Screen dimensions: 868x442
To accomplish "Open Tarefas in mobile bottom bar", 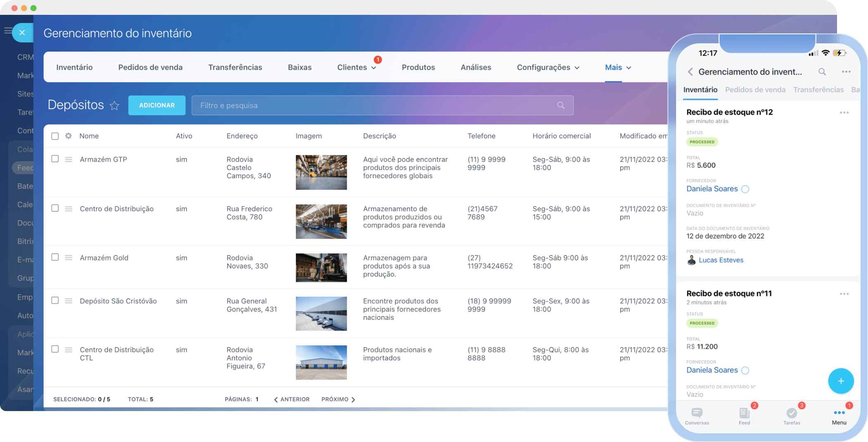I will tap(791, 416).
